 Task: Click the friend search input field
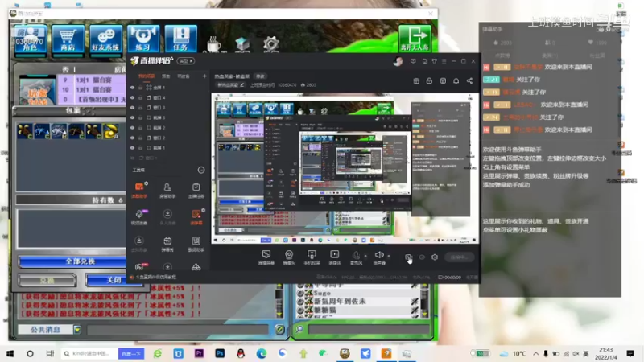pos(369,329)
